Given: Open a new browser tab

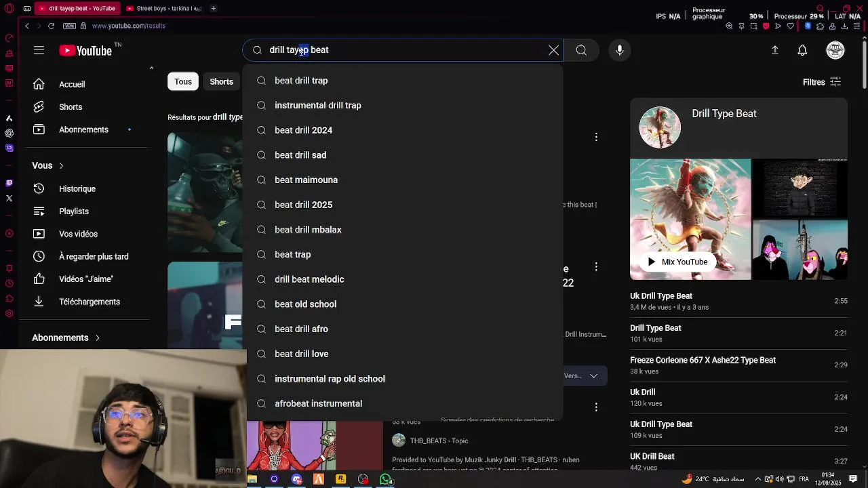Looking at the screenshot, I should 214,9.
